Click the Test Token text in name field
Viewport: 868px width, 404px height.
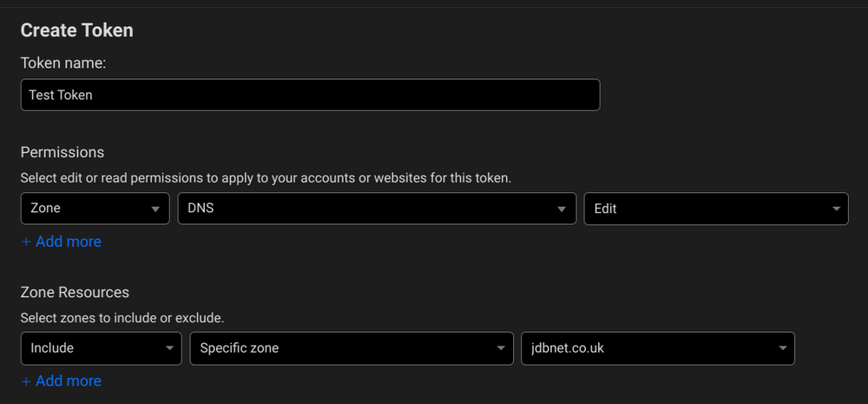[x=60, y=95]
